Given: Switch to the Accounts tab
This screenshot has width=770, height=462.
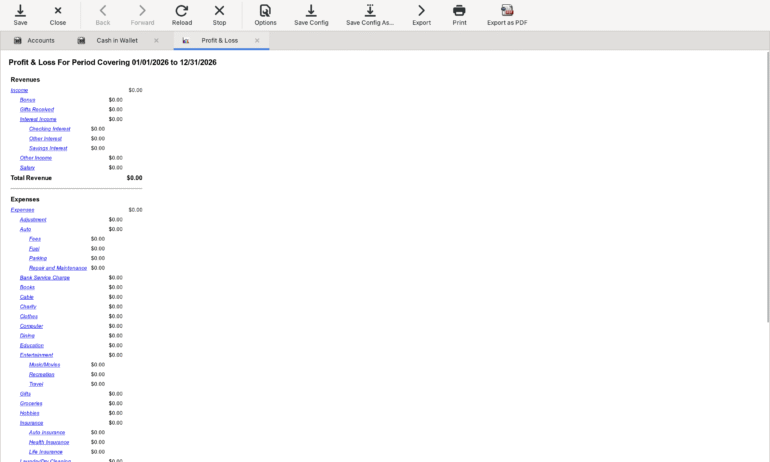Looking at the screenshot, I should tap(40, 41).
